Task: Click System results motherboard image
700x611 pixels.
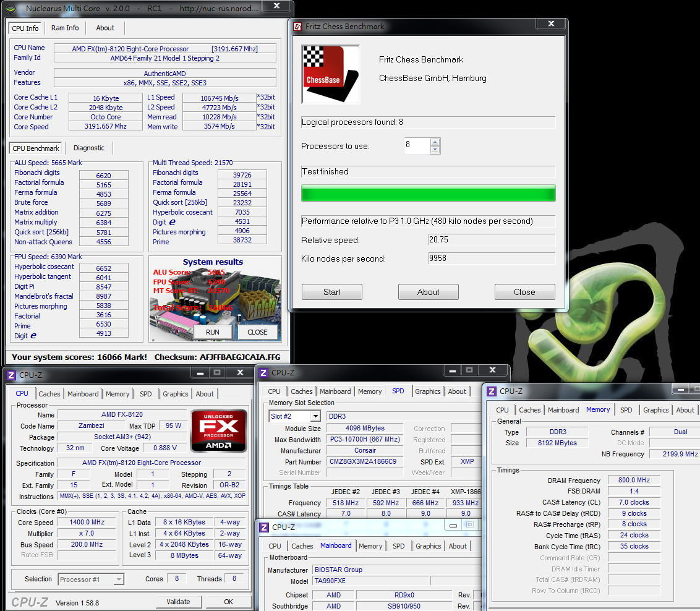Action: (215, 299)
